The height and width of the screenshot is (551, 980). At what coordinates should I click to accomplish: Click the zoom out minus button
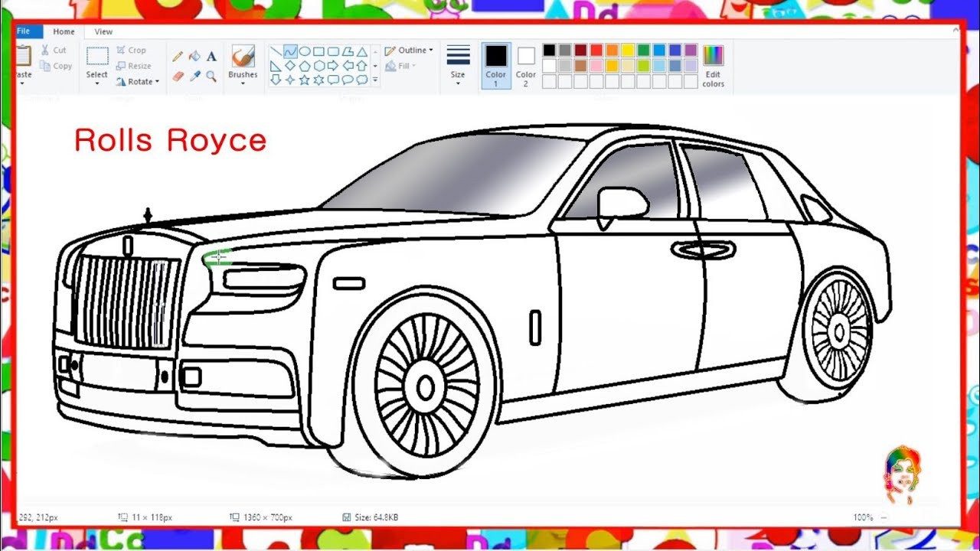click(883, 518)
